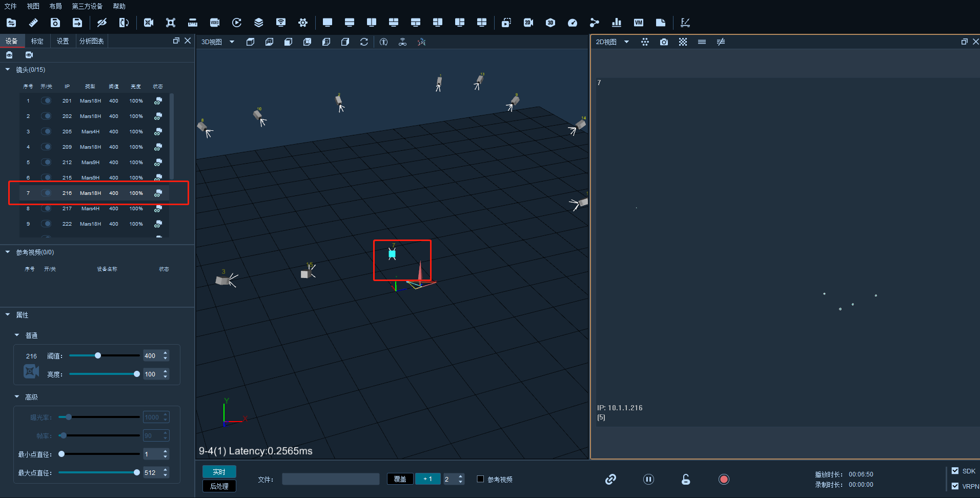This screenshot has width=980, height=498.
Task: Open the 第三方设备 menu
Action: coord(87,6)
